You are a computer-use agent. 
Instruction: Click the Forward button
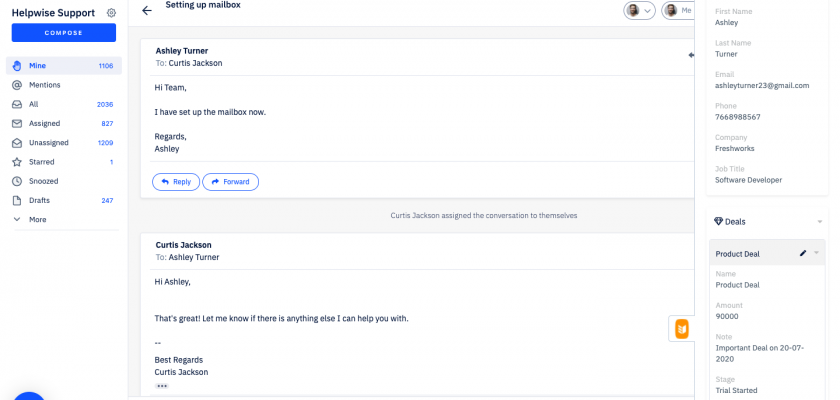(230, 182)
